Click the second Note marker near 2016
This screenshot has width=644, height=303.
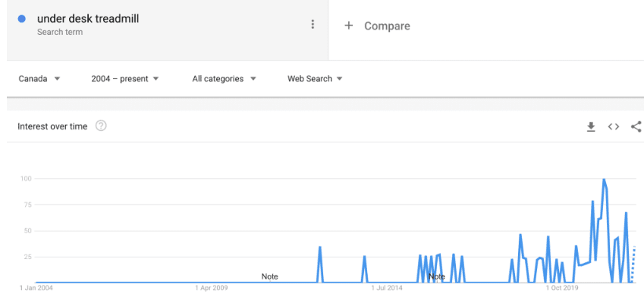tap(437, 276)
